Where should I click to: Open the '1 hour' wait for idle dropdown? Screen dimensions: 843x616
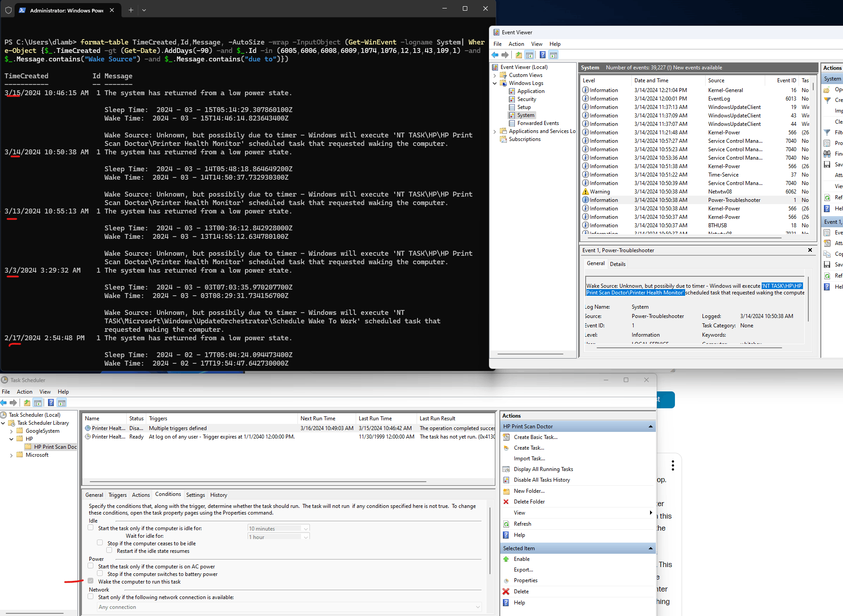coord(278,537)
